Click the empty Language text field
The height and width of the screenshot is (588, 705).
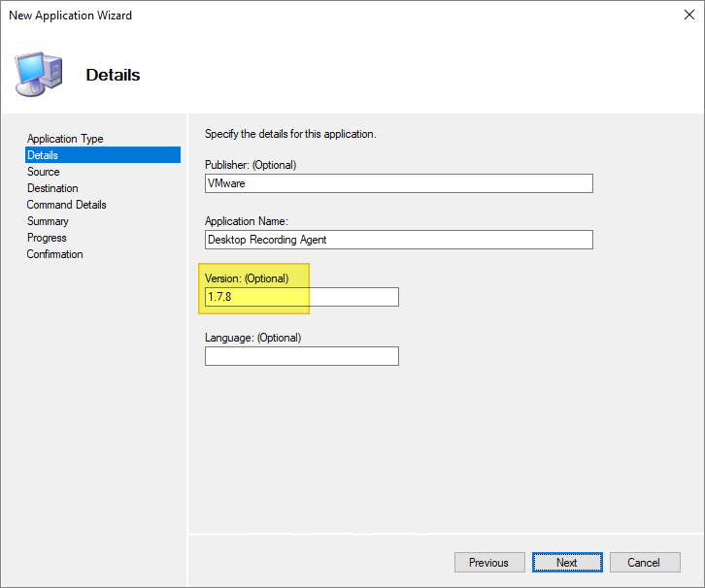[x=301, y=356]
